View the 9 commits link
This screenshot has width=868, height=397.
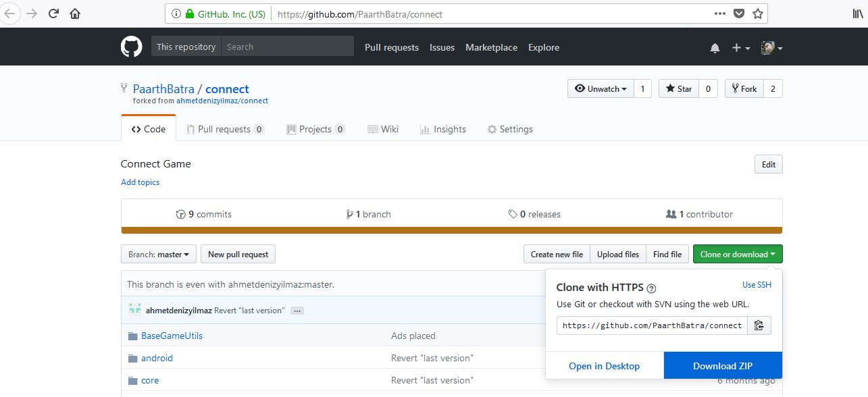coord(203,214)
